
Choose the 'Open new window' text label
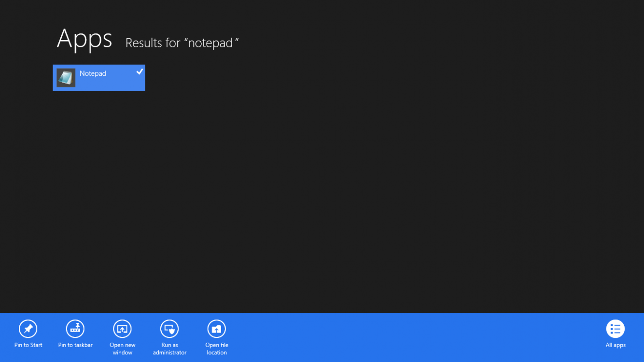pyautogui.click(x=122, y=348)
